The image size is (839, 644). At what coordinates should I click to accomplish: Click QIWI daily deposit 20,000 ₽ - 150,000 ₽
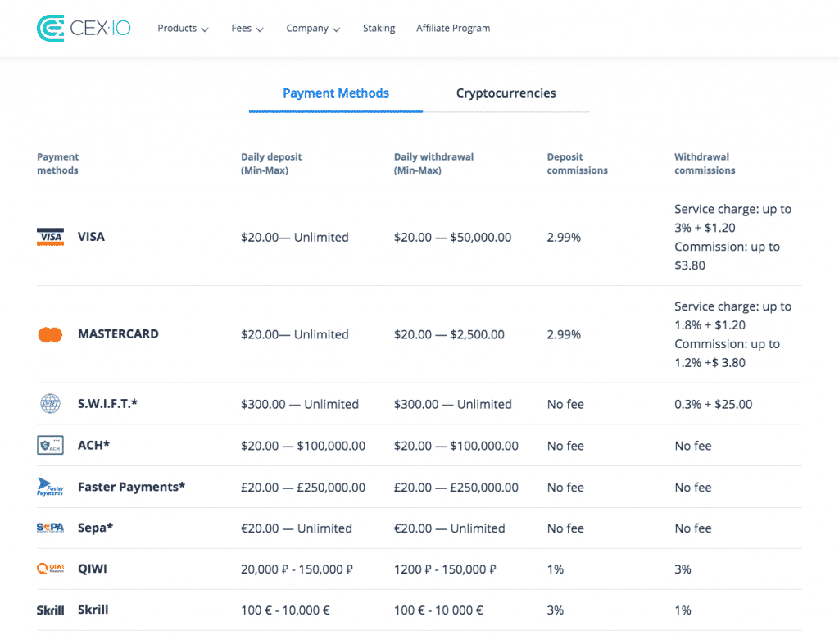297,569
